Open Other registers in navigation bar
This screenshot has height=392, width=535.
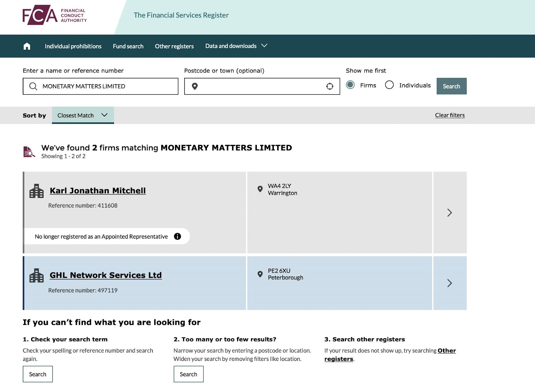pyautogui.click(x=174, y=46)
